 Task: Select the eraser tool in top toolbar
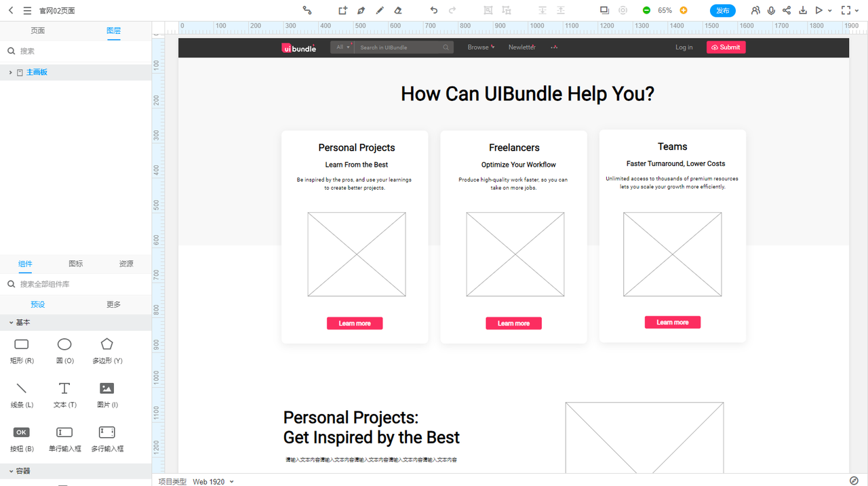coord(398,10)
